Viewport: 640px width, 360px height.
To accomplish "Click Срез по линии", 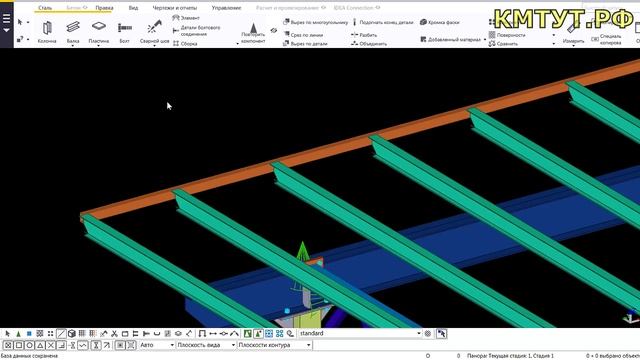I will tap(303, 35).
